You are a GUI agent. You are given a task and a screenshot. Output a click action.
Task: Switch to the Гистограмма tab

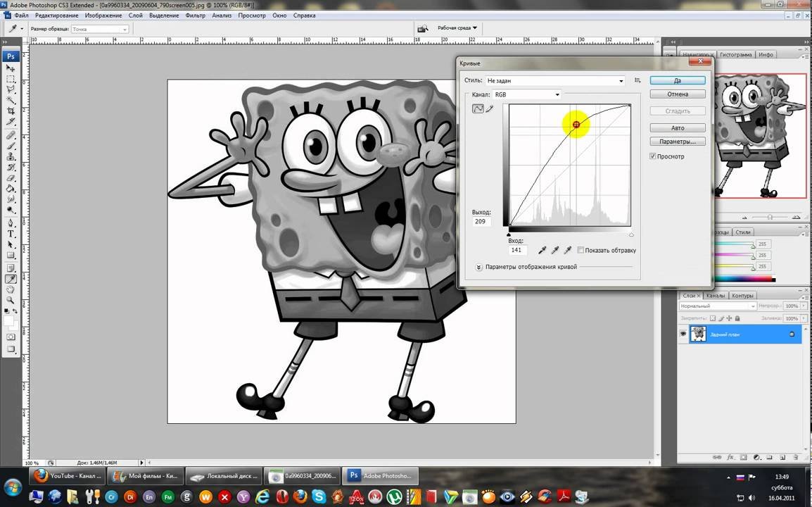[x=735, y=54]
